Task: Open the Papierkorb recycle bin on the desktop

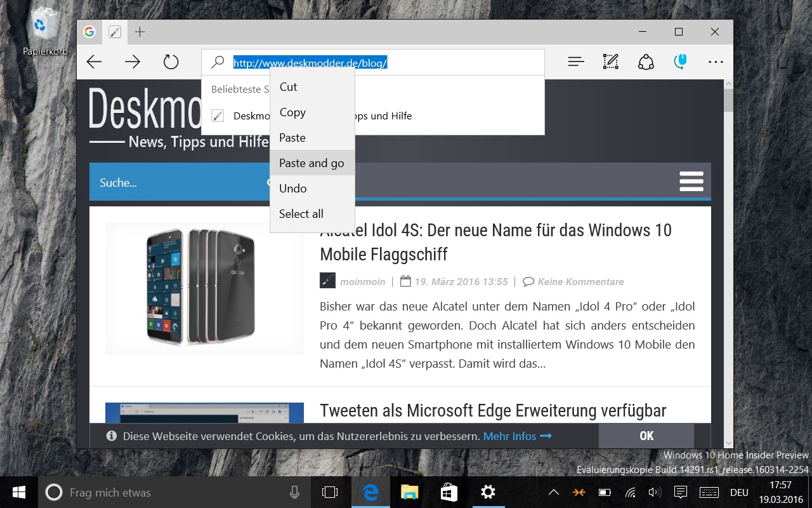Action: click(x=44, y=31)
